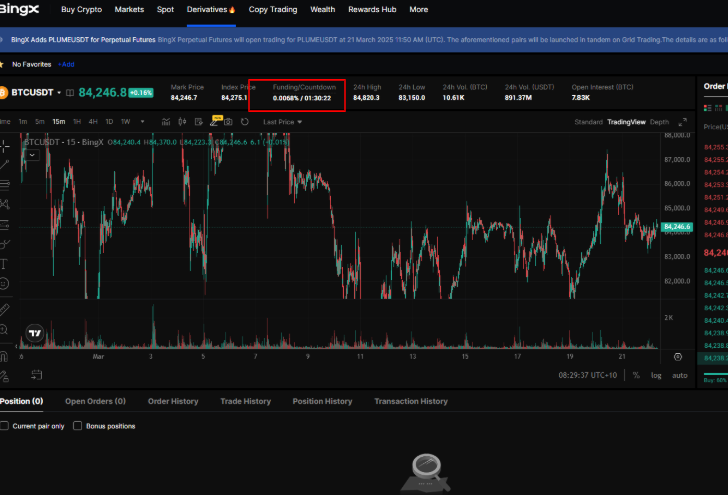Open the UTC+10 timezone menu
The image size is (728, 495).
pyautogui.click(x=588, y=375)
